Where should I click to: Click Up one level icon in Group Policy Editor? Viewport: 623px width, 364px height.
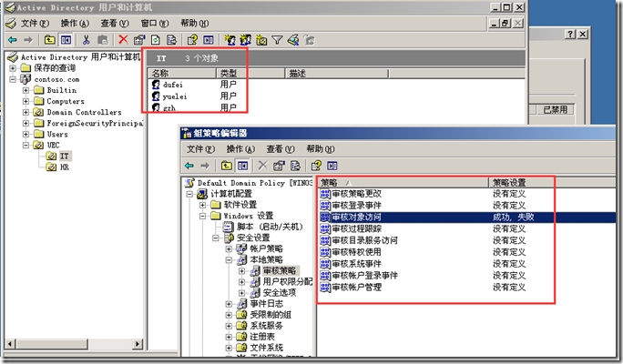point(227,166)
